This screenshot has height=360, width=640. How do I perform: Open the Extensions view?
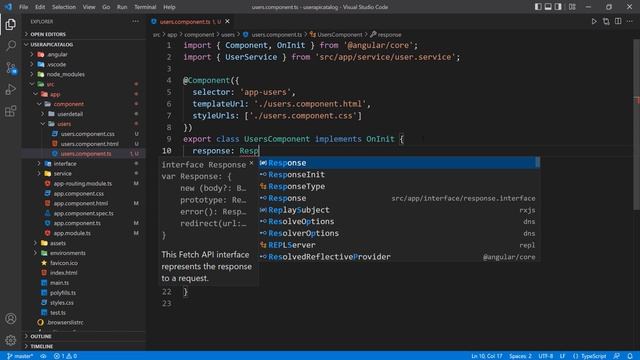[11, 111]
